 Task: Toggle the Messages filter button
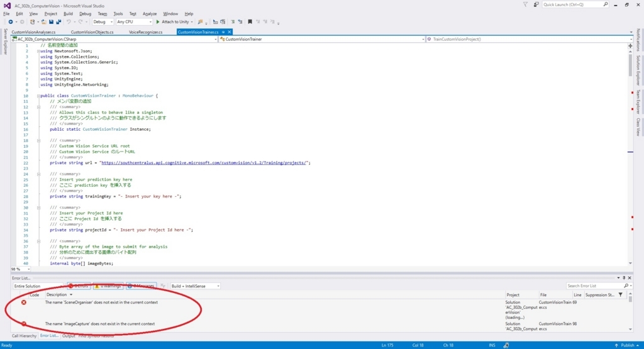click(x=142, y=285)
